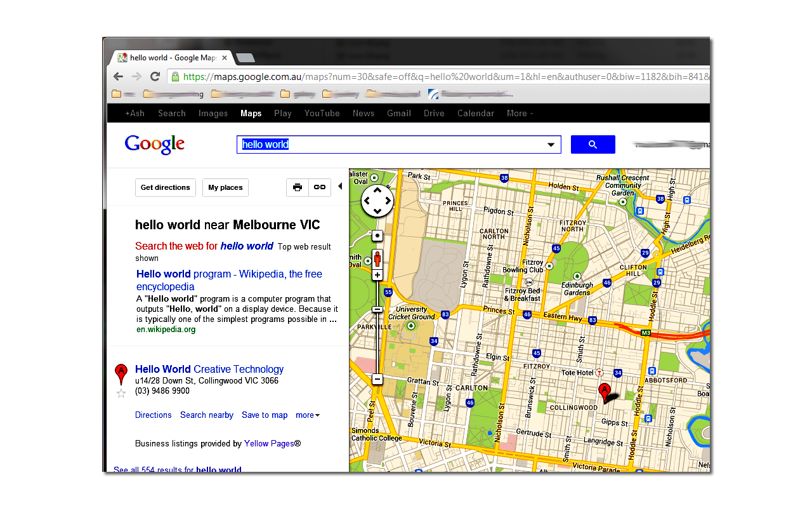Screen dimensions: 812x508
Task: Click the Search nearby link
Action: pos(207,415)
